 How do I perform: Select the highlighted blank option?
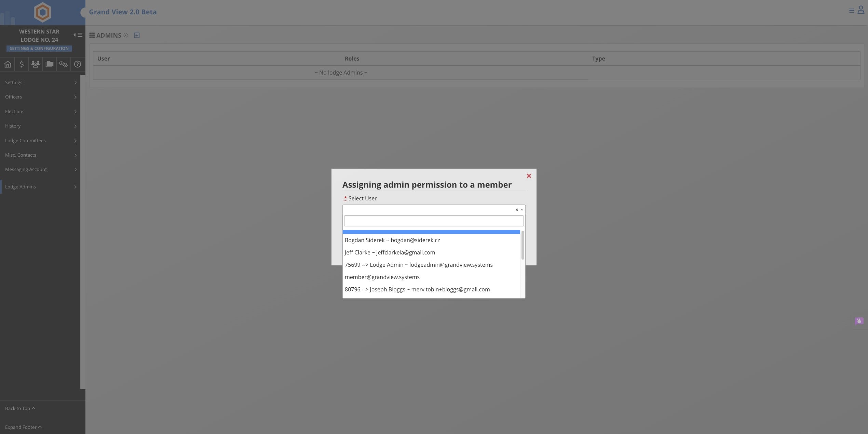(431, 232)
